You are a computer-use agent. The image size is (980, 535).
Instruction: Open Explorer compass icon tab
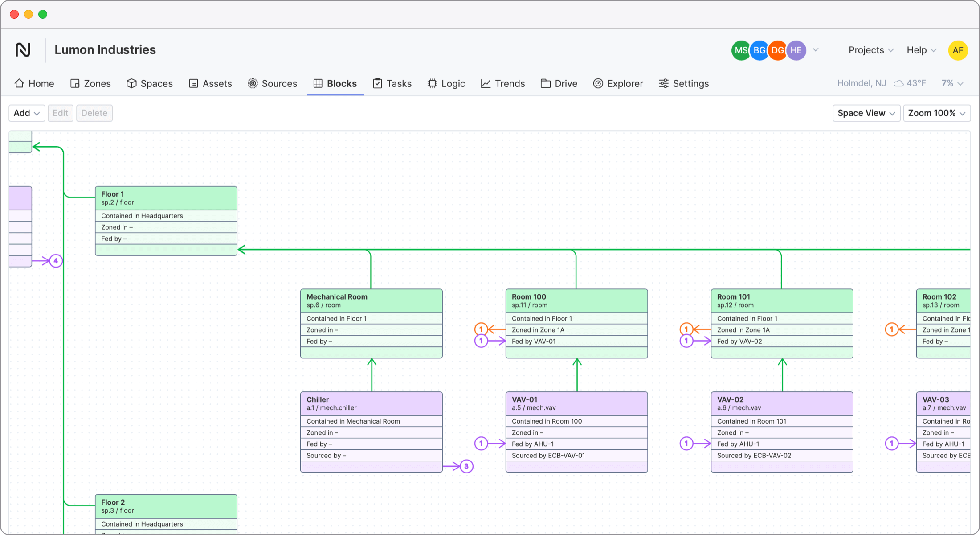(598, 83)
